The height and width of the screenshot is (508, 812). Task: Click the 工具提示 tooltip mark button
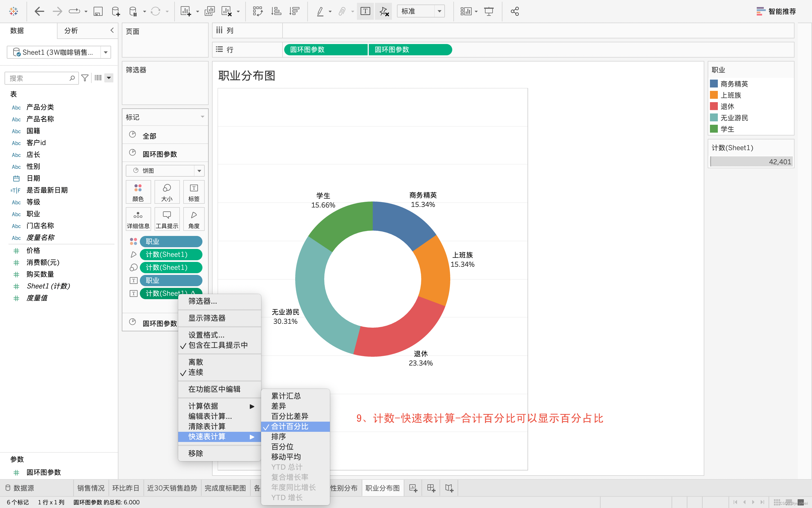pyautogui.click(x=167, y=219)
